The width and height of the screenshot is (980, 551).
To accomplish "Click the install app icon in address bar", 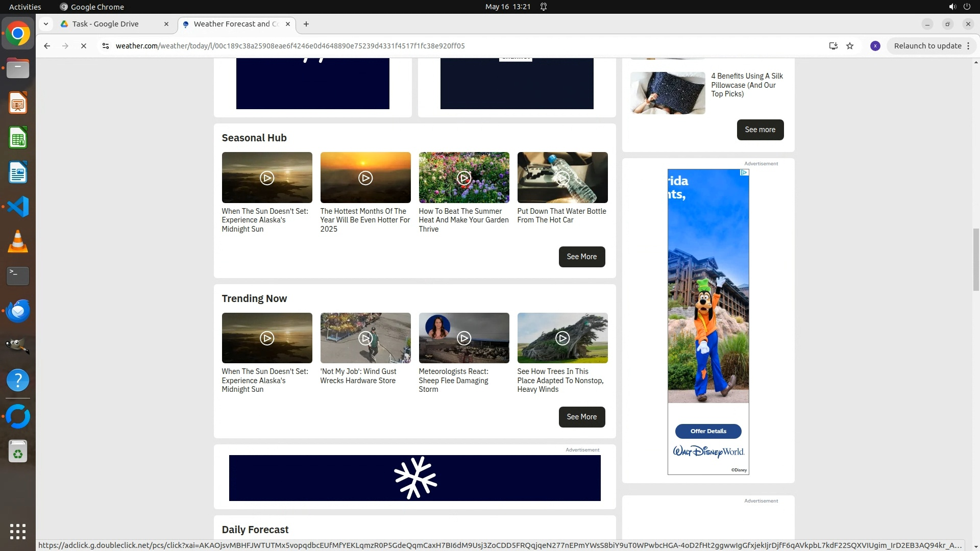I will tap(833, 46).
